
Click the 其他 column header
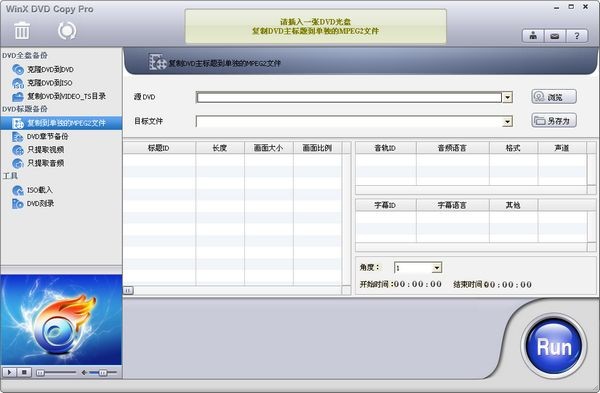(514, 205)
